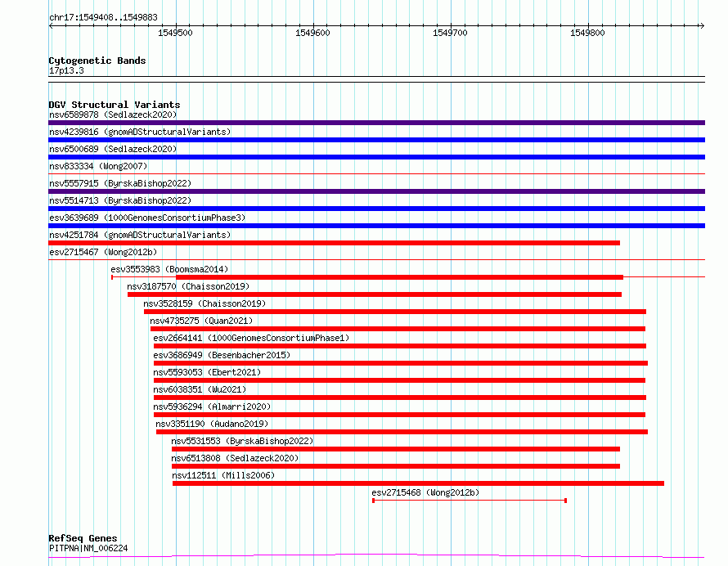Screen dimensions: 728x566
Task: Click the red bar under nsv3351190 Audano2019
Action: pyautogui.click(x=402, y=432)
